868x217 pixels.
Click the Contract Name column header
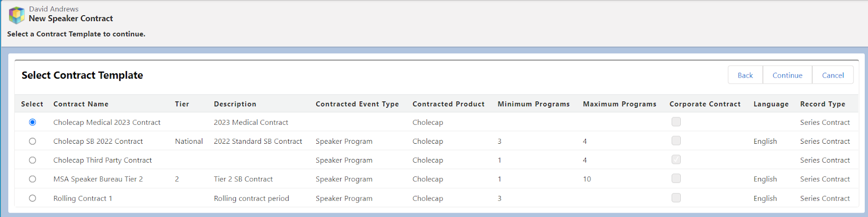(x=81, y=104)
